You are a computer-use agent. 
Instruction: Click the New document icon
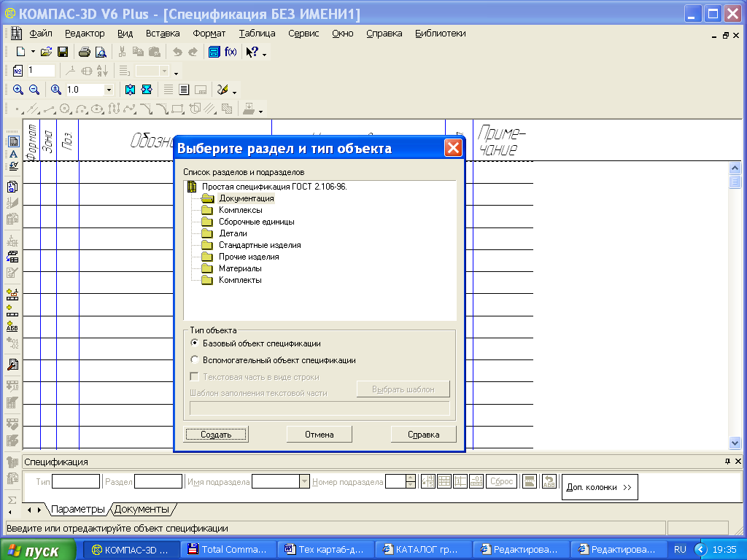point(20,52)
